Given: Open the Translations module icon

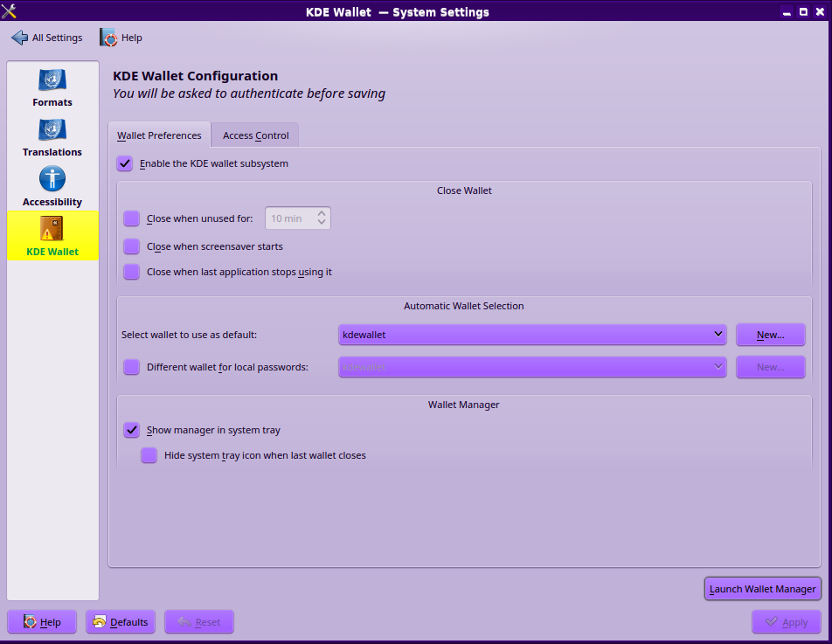Looking at the screenshot, I should point(52,130).
